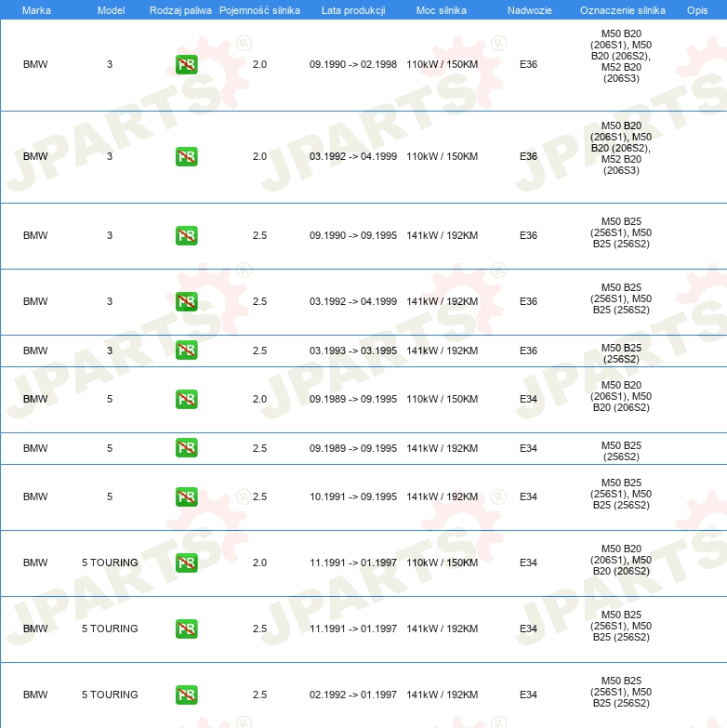The image size is (727, 728).
Task: Click capacity 2.0 in row 09.1990 -> 02.1998
Action: click(259, 64)
